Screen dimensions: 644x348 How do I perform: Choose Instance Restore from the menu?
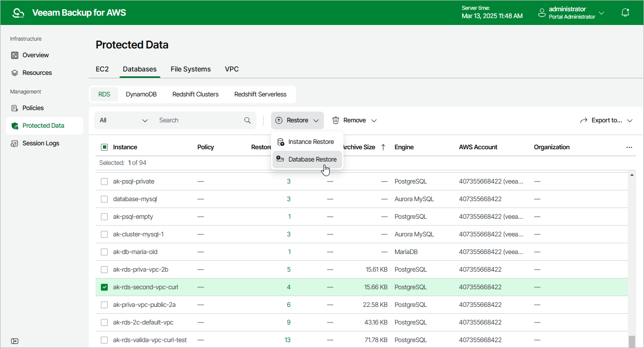pyautogui.click(x=307, y=142)
